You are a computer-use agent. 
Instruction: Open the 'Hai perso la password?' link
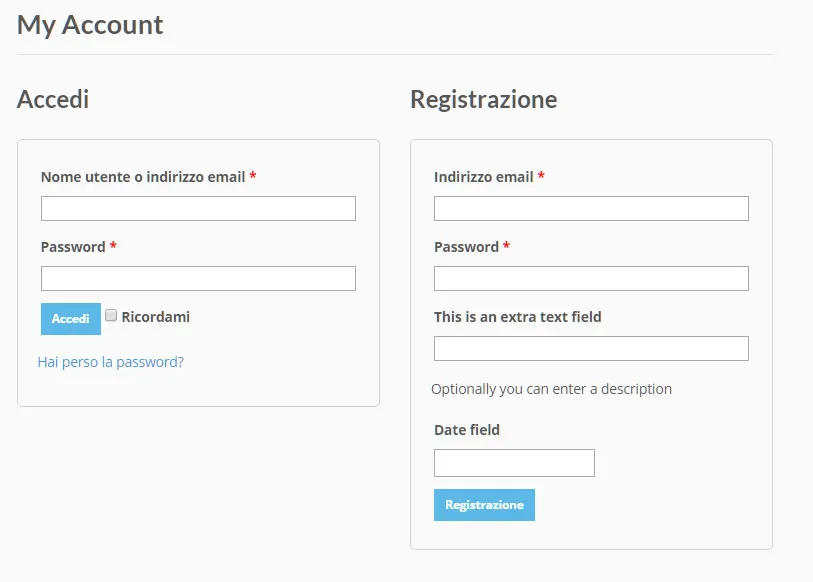click(x=110, y=362)
